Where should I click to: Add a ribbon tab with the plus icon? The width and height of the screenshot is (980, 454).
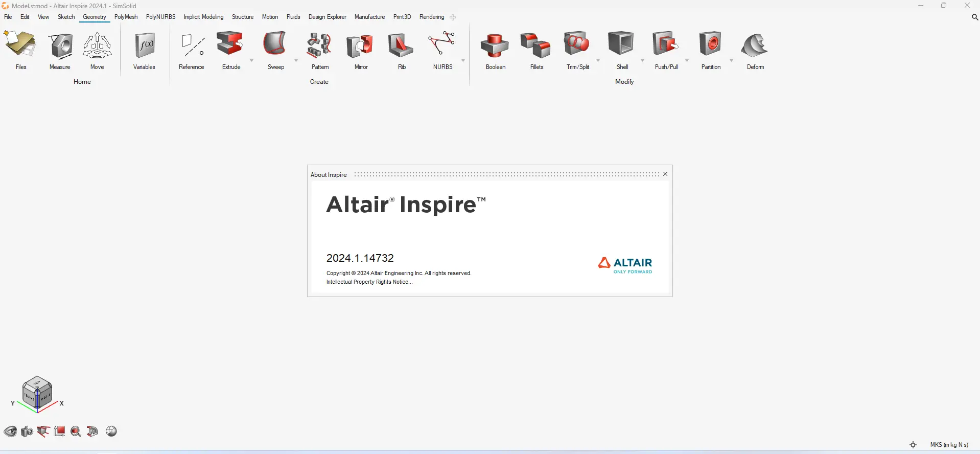[453, 17]
